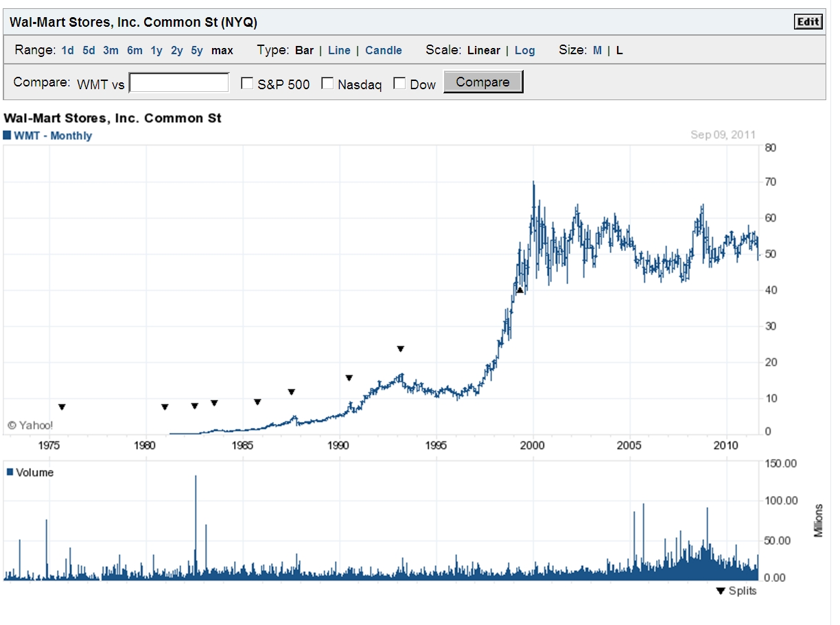Screen dimensions: 840x625
Task: Click the Millions volume unit label
Action: pos(818,520)
